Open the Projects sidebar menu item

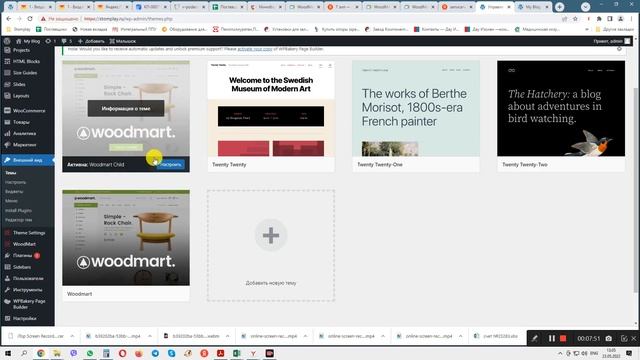21,50
